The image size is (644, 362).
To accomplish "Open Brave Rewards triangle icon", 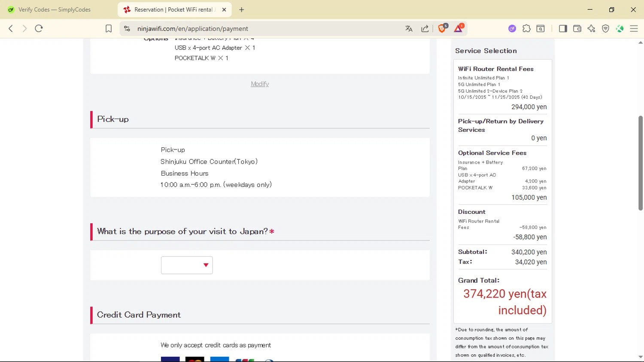I will [459, 28].
